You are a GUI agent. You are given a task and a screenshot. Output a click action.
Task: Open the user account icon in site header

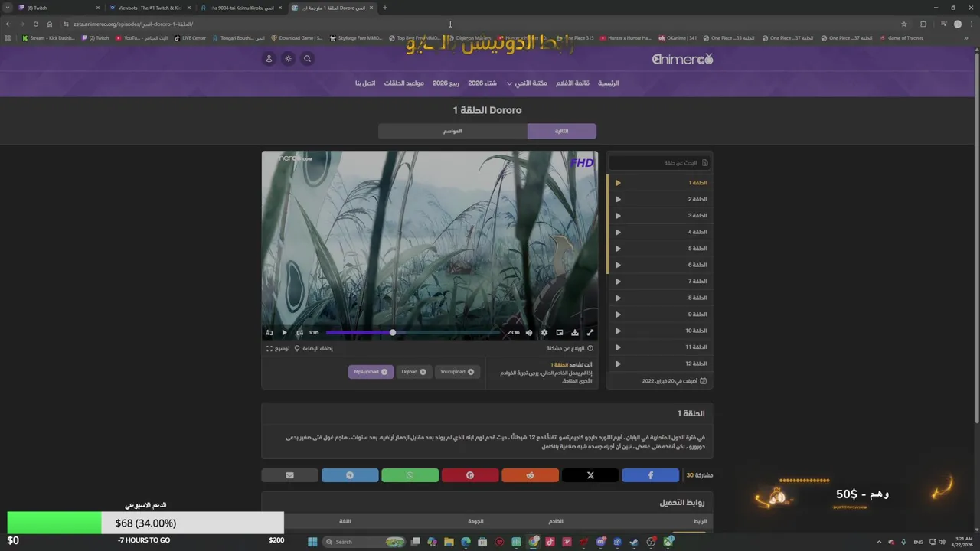(x=269, y=58)
